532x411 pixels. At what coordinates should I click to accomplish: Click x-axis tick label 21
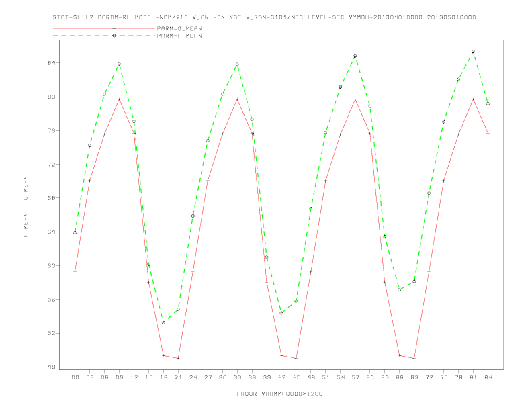[x=178, y=377]
